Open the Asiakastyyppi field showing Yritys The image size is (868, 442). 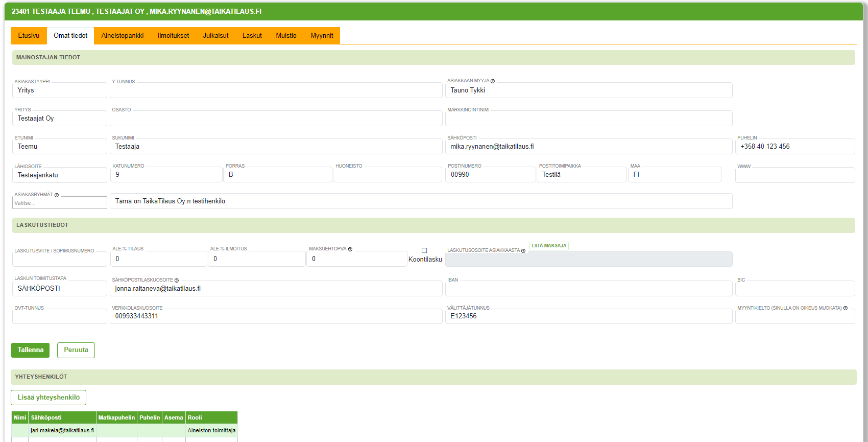click(60, 90)
